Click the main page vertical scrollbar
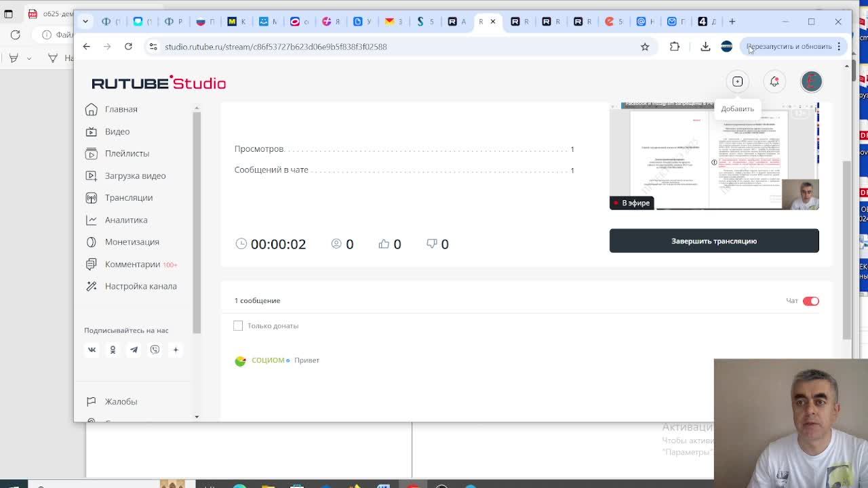The width and height of the screenshot is (868, 488). coord(847,251)
